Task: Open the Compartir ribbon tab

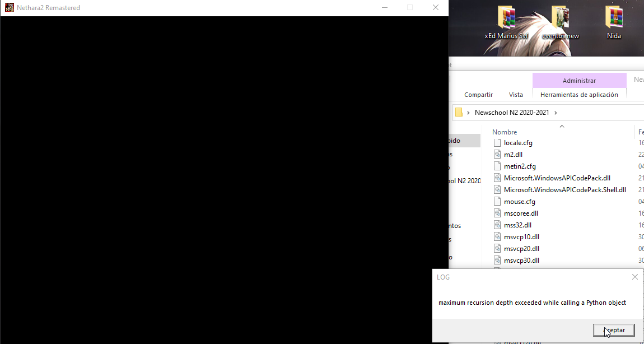Action: pyautogui.click(x=478, y=95)
